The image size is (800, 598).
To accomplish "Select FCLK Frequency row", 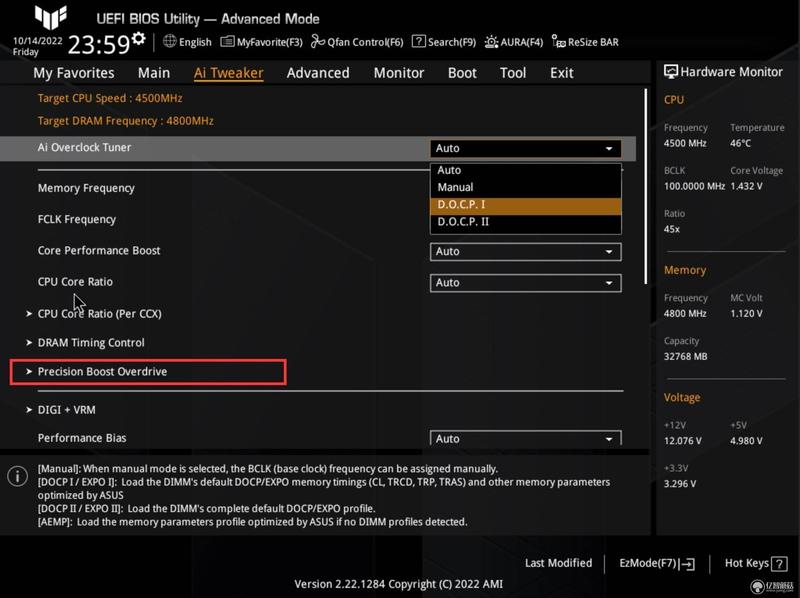I will click(77, 219).
